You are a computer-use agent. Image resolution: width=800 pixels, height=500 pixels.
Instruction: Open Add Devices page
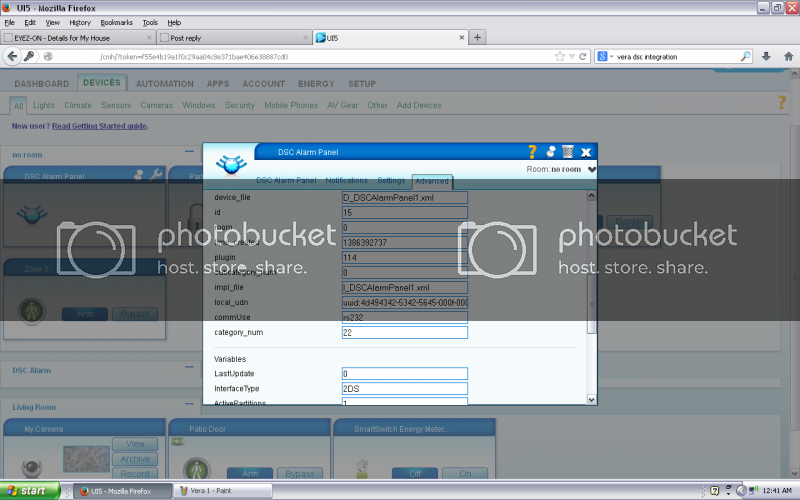tap(419, 105)
